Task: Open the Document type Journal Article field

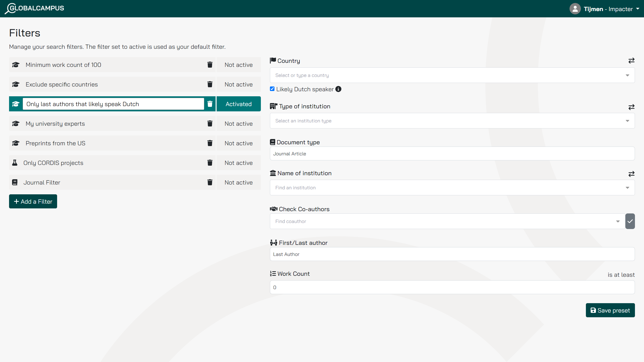Action: click(452, 154)
